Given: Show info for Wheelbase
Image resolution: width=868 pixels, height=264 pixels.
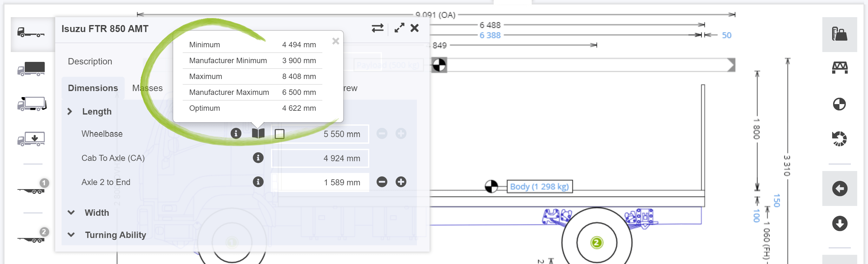Looking at the screenshot, I should tap(236, 134).
